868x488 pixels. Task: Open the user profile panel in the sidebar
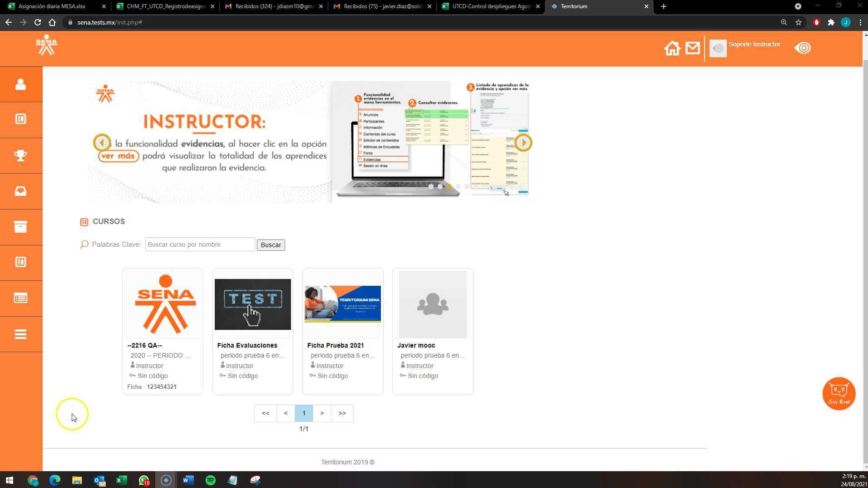click(x=21, y=84)
